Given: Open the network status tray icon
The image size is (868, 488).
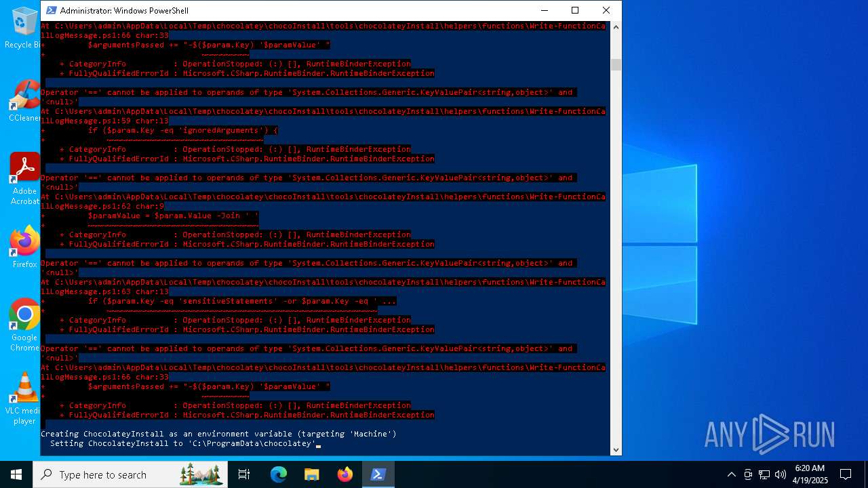Looking at the screenshot, I should pos(764,474).
